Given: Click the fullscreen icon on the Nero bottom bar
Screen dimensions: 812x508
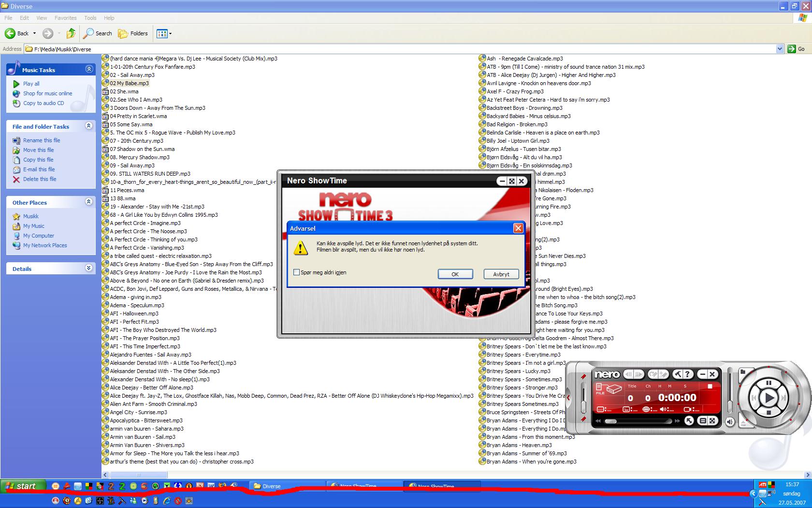Looking at the screenshot, I should pos(712,421).
